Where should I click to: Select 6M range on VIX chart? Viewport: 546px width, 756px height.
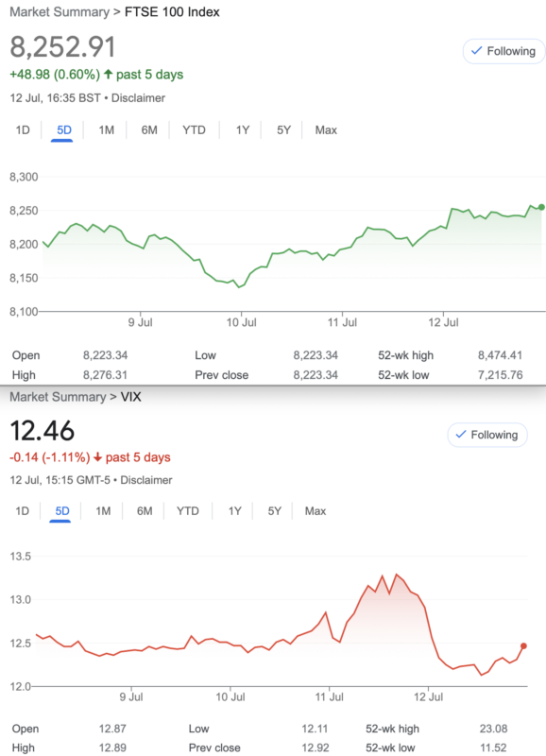pos(145,511)
